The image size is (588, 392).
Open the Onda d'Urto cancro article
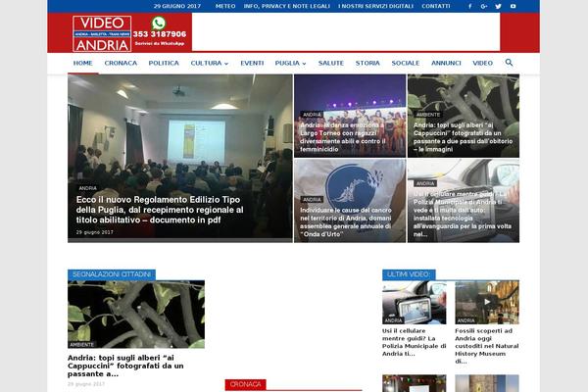pyautogui.click(x=345, y=222)
